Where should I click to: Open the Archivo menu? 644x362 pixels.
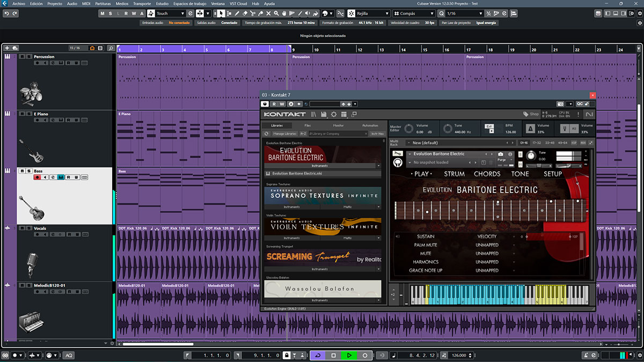tap(19, 3)
